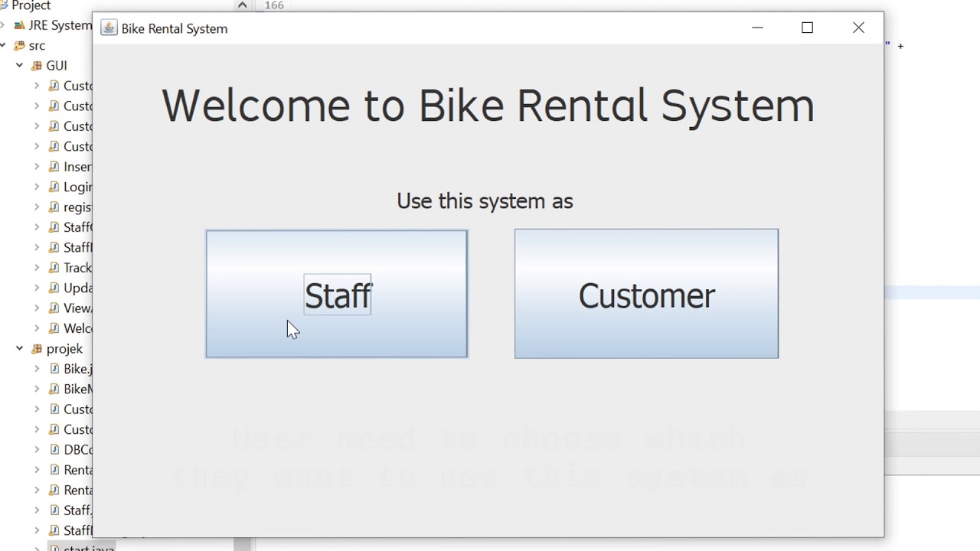Click the src source folder icon
This screenshot has height=551, width=980.
click(x=19, y=45)
